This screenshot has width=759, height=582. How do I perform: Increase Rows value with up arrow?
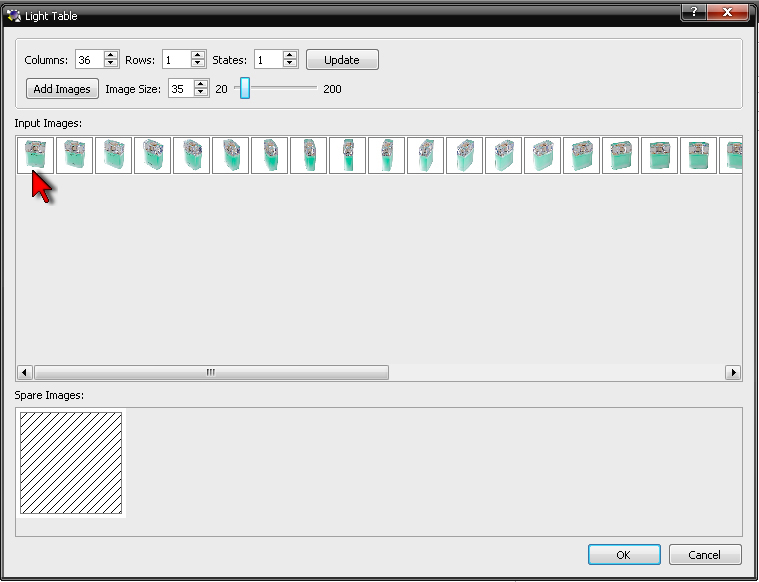tap(197, 55)
